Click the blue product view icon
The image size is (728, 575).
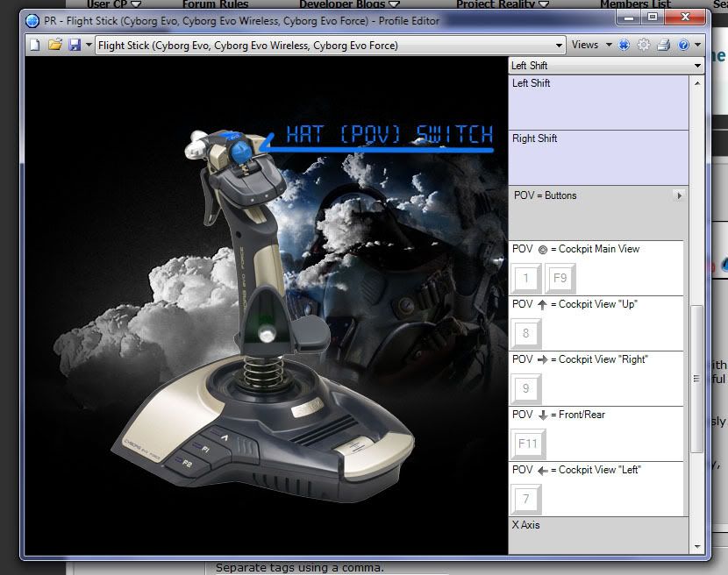click(x=625, y=45)
